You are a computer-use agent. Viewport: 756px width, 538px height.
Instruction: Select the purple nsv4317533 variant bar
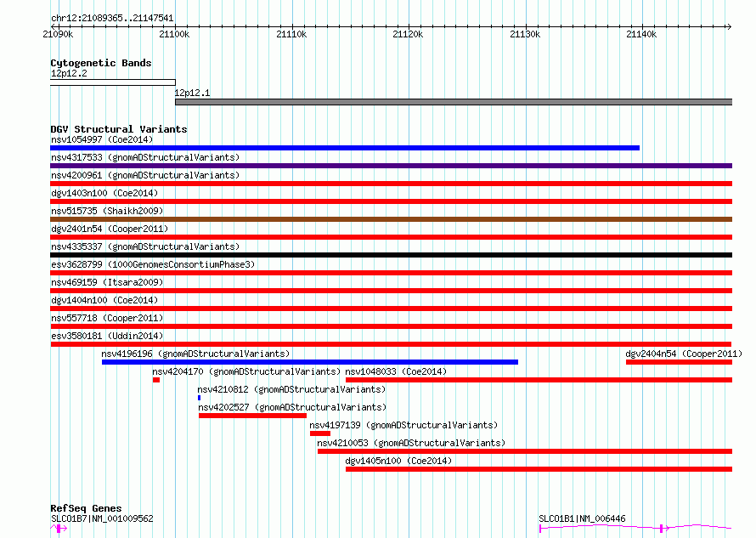pyautogui.click(x=391, y=166)
